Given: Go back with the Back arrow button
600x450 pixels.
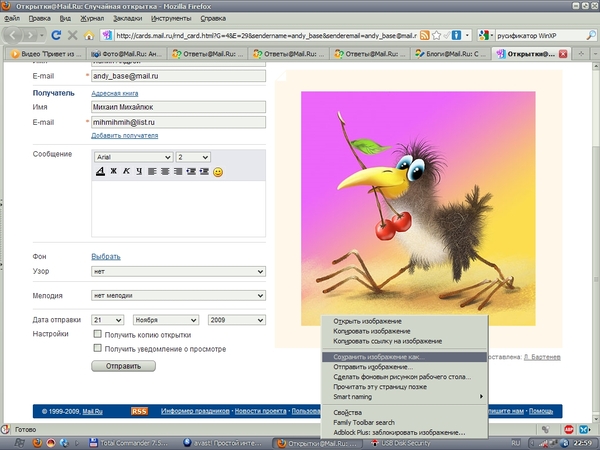Looking at the screenshot, I should tap(12, 36).
